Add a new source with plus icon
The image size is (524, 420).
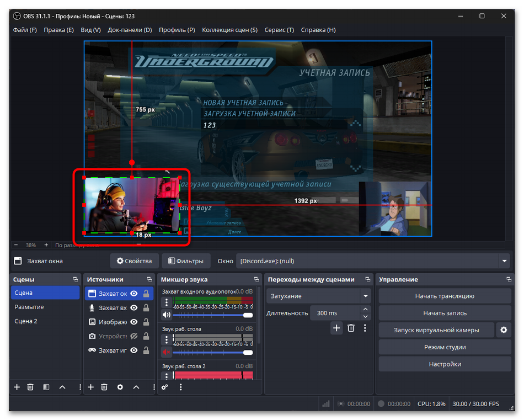[90, 387]
